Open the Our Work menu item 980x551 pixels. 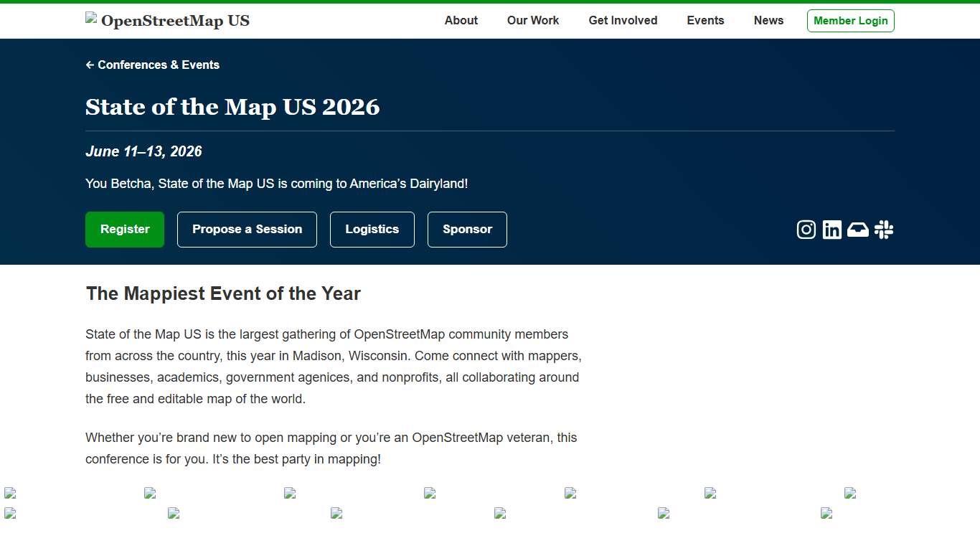tap(532, 20)
